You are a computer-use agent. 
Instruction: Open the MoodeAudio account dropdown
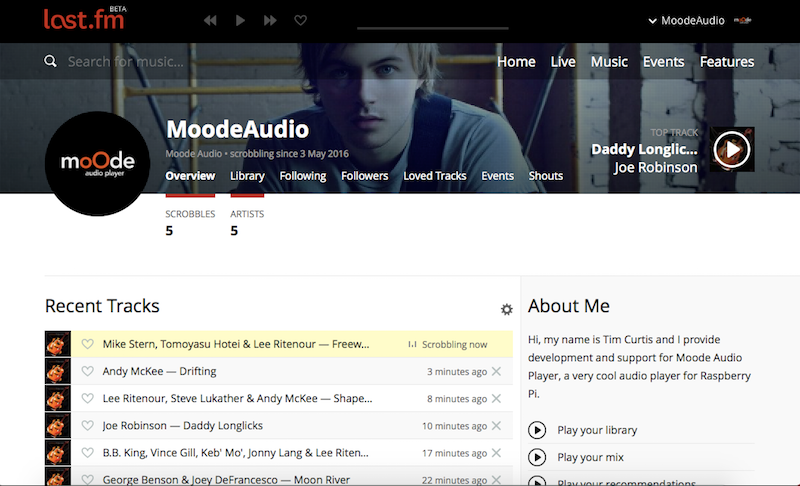[687, 20]
